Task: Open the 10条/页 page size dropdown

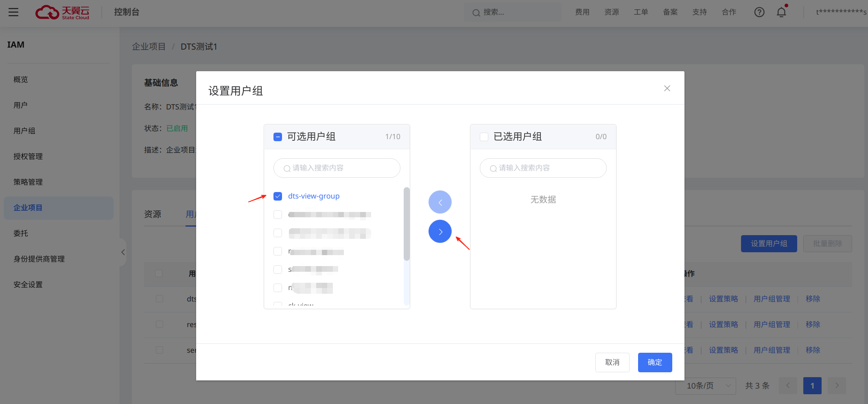Action: click(705, 385)
